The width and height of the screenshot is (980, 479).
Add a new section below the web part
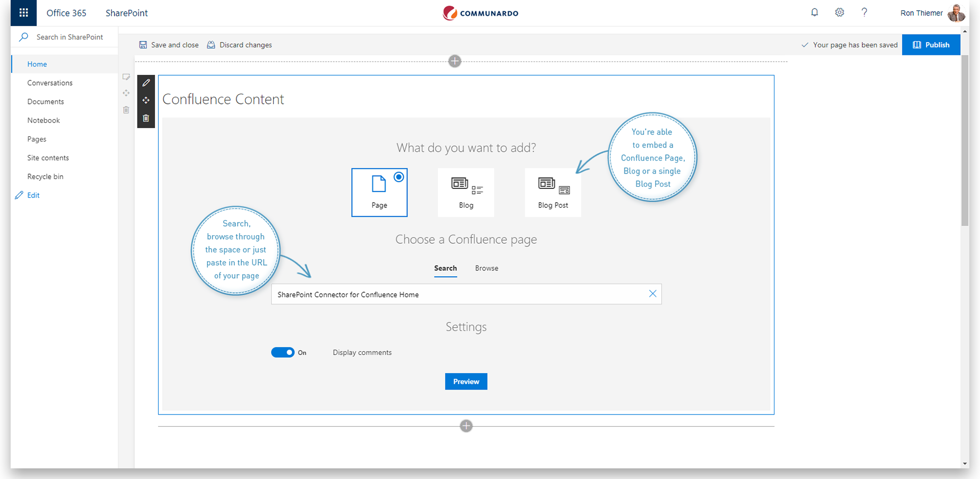[466, 426]
